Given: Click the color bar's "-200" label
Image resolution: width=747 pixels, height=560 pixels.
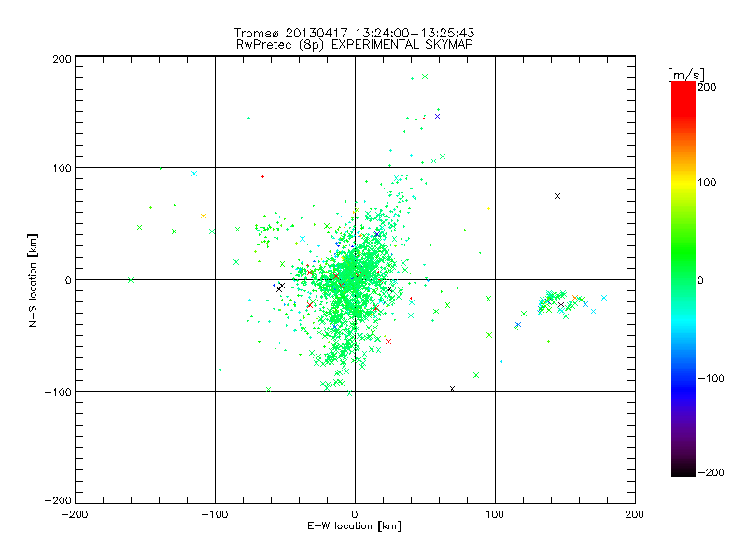Looking at the screenshot, I should pos(711,472).
